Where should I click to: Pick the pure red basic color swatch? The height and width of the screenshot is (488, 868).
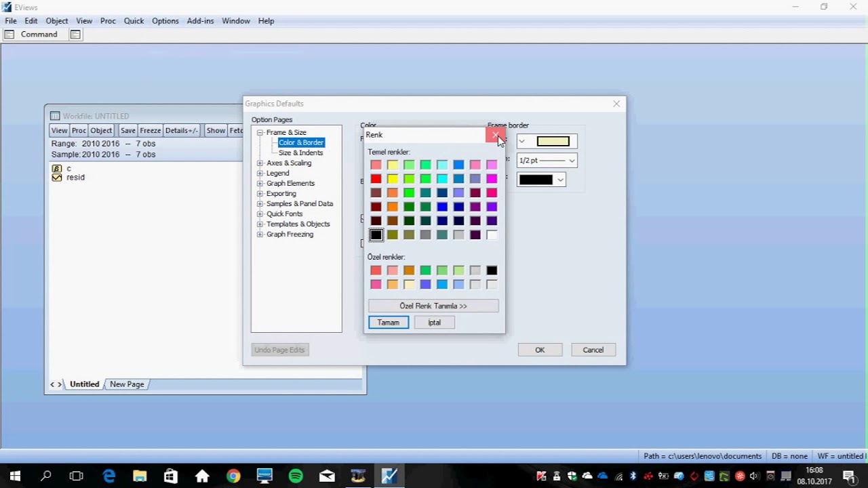pos(376,179)
